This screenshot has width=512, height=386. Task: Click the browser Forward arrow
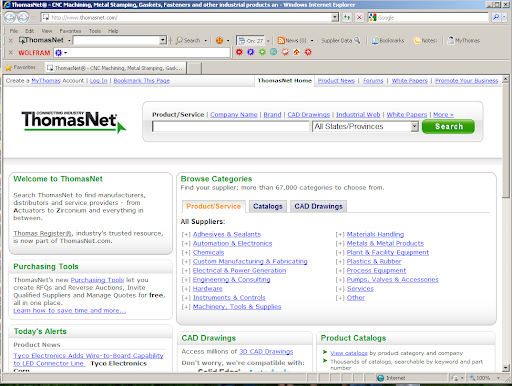(23, 18)
